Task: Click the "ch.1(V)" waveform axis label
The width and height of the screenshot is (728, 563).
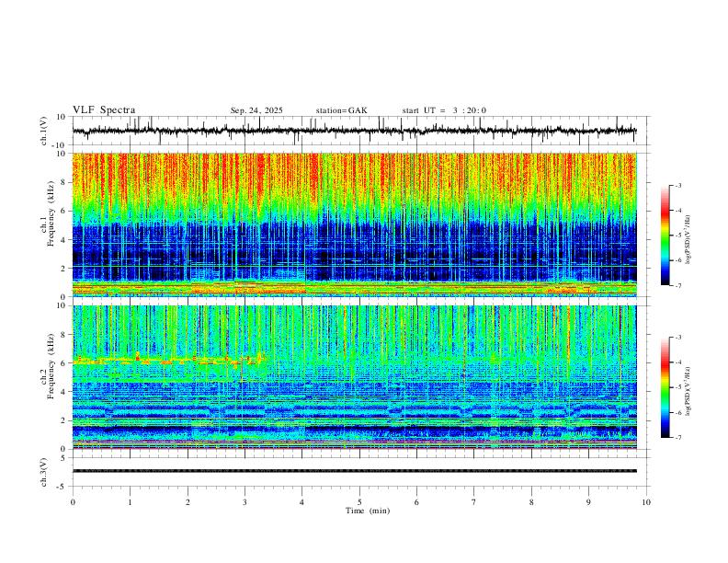Action: click(44, 131)
